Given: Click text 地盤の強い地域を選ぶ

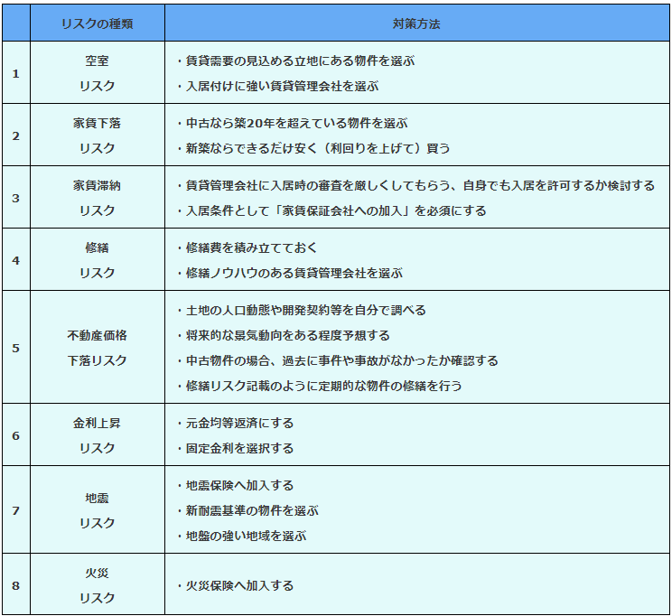Looking at the screenshot, I should coord(246,536).
